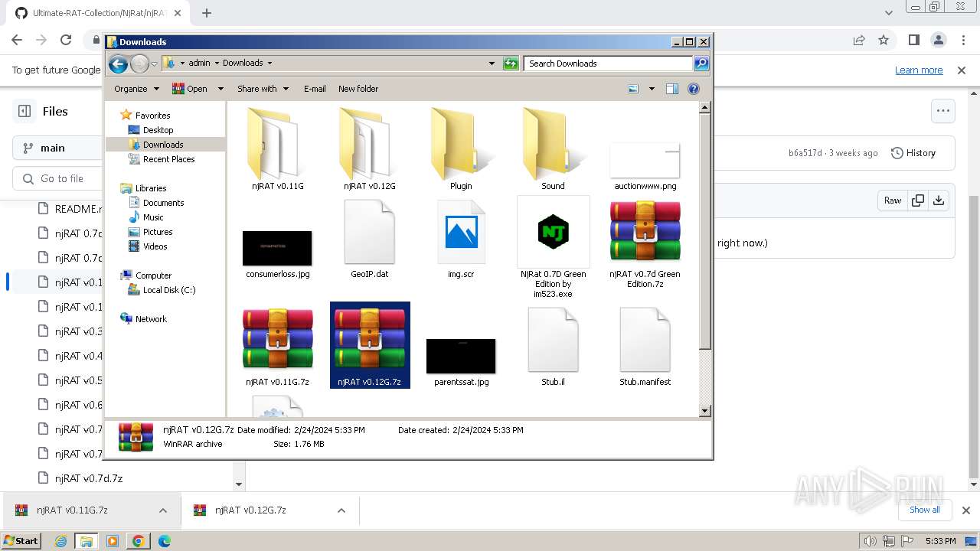Image resolution: width=980 pixels, height=551 pixels.
Task: Select the Stub.il file
Action: click(553, 347)
